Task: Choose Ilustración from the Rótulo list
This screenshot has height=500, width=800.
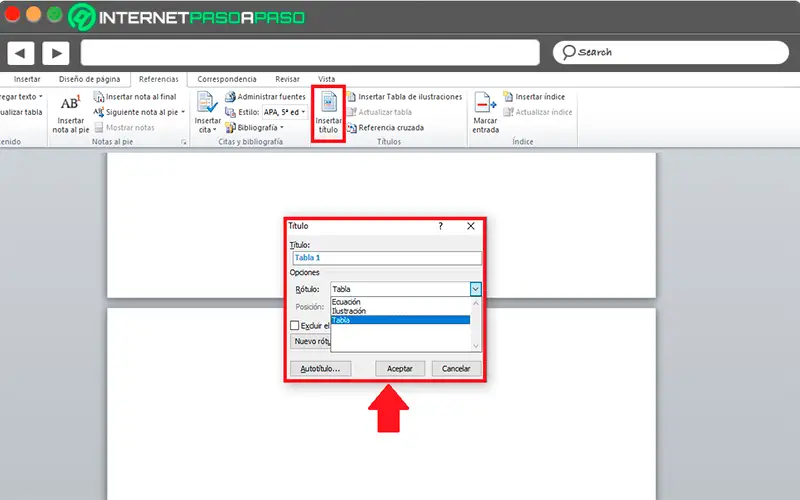Action: coord(349,311)
